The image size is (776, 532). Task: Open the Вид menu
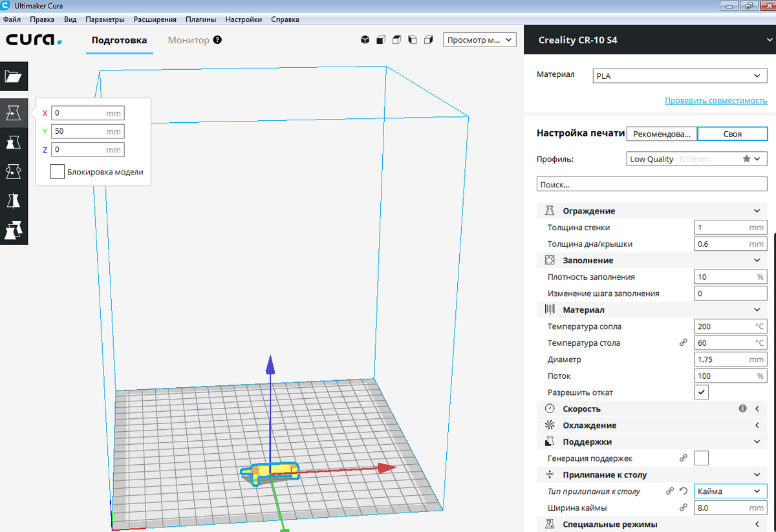(70, 19)
